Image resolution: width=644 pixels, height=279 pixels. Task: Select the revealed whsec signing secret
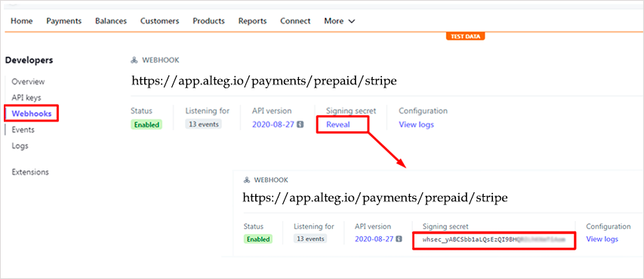click(x=493, y=240)
